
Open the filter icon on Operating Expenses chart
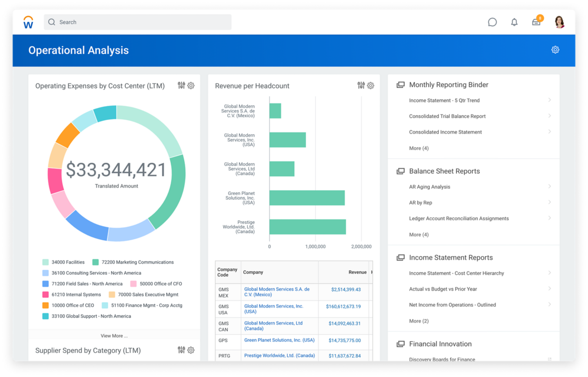tap(181, 85)
